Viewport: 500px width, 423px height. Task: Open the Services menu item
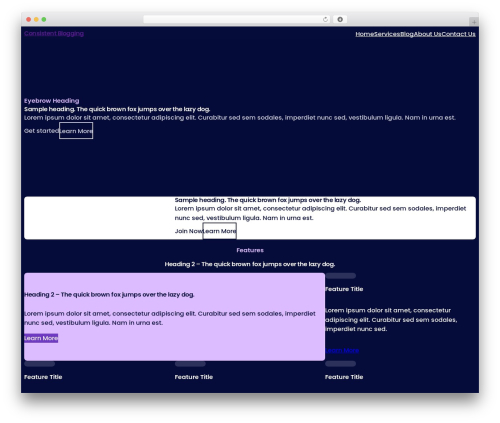click(x=387, y=34)
